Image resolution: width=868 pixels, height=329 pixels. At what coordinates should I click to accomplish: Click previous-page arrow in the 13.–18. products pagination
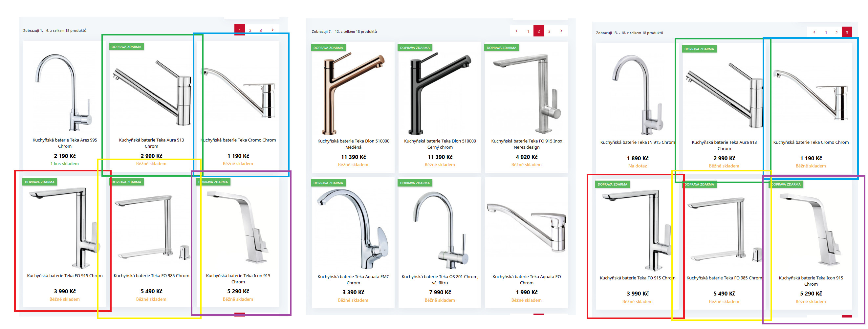[x=814, y=33]
